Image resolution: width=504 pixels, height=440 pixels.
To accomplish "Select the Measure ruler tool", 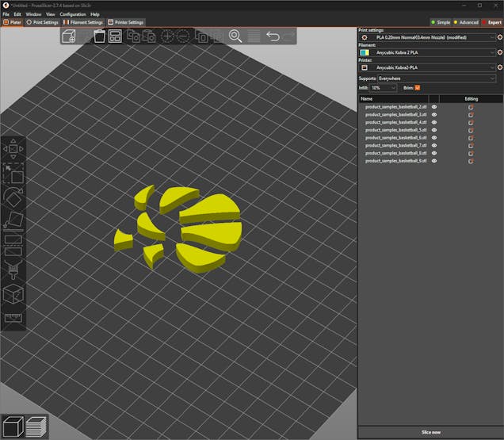I will 13,318.
